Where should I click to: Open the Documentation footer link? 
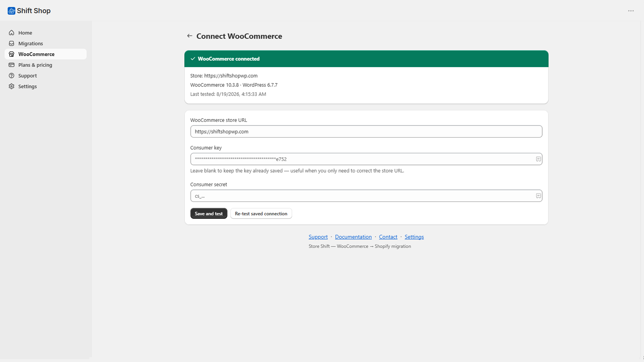point(353,237)
